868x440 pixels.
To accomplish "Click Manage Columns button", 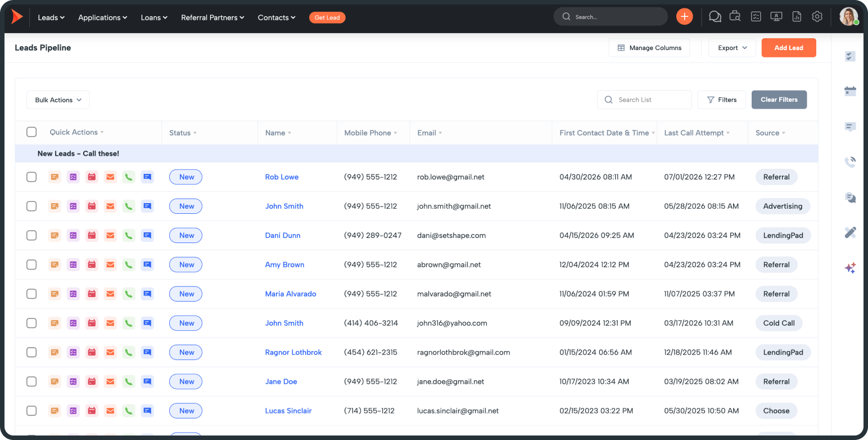I will [x=649, y=48].
